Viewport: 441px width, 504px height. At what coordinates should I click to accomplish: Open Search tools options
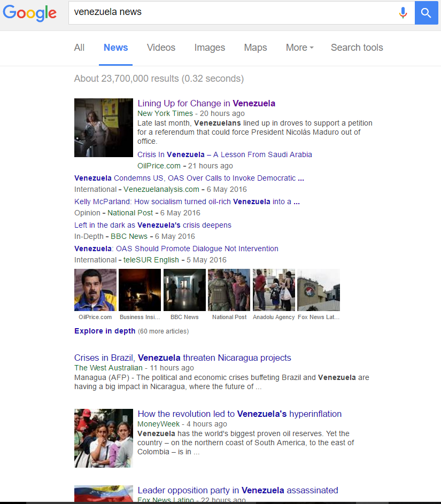(357, 48)
